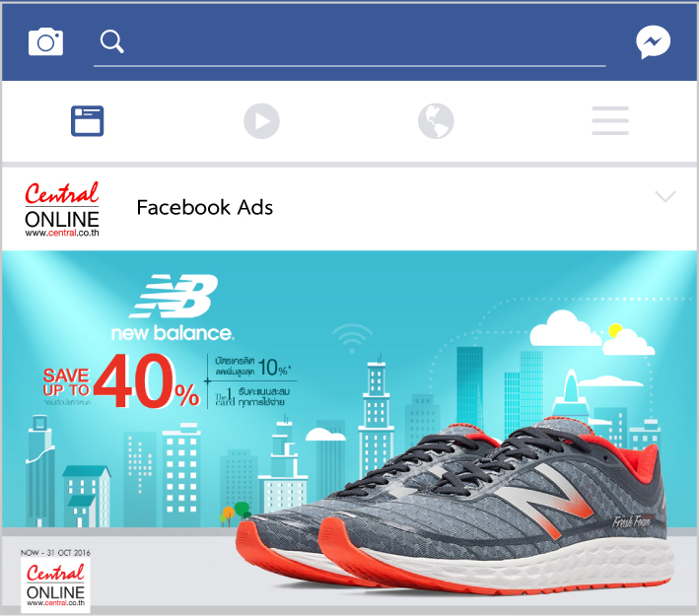
Task: Click the search magnifier icon
Action: 111,41
